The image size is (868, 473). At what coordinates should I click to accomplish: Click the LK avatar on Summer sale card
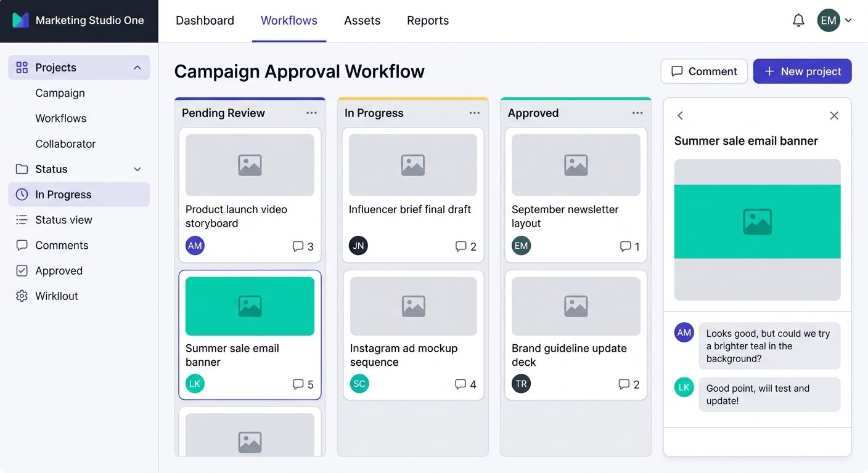(x=195, y=384)
